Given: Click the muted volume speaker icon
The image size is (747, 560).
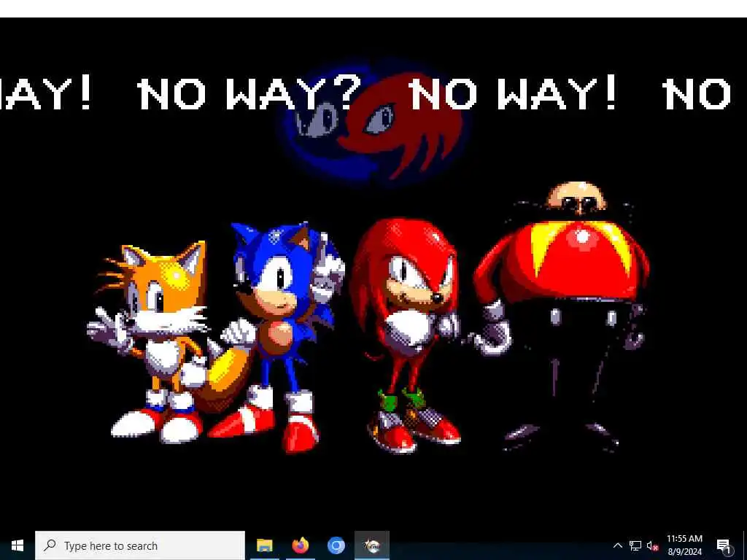Looking at the screenshot, I should tap(652, 545).
